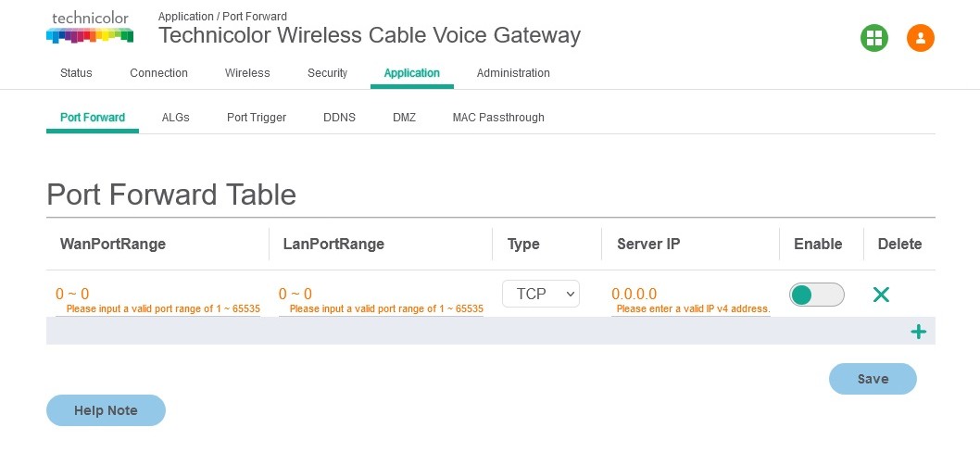Click the WanPortRange input field
980x465 pixels.
[157, 299]
